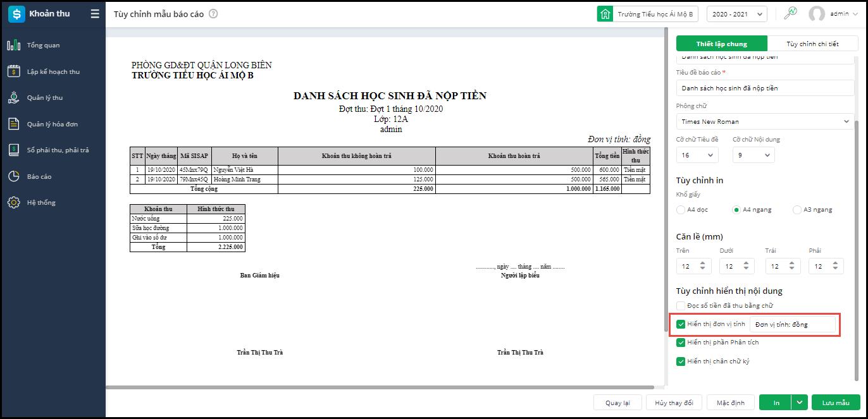
Task: Switch to Thiết lập chung tab
Action: pos(722,44)
